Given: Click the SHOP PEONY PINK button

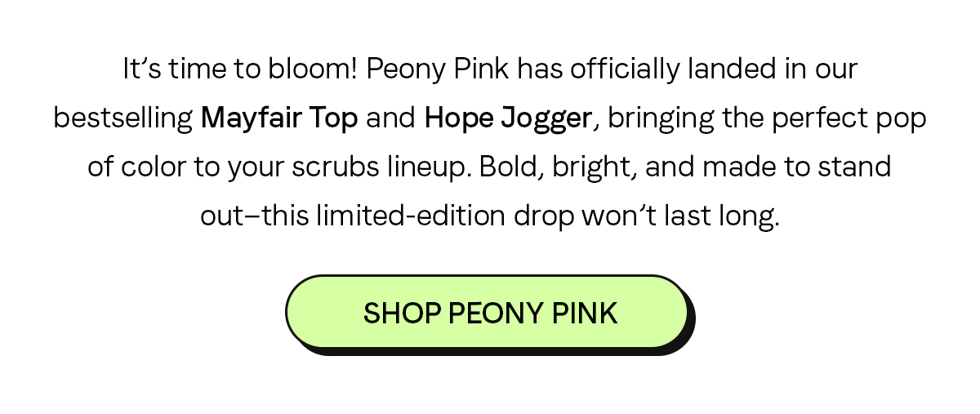Looking at the screenshot, I should 488,313.
